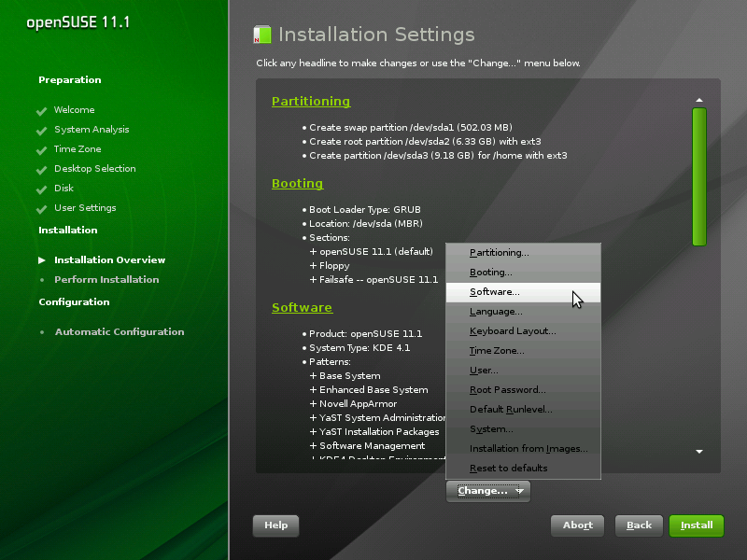Image resolution: width=747 pixels, height=560 pixels.
Task: Choose Reset to defaults menu entry
Action: pos(523,468)
